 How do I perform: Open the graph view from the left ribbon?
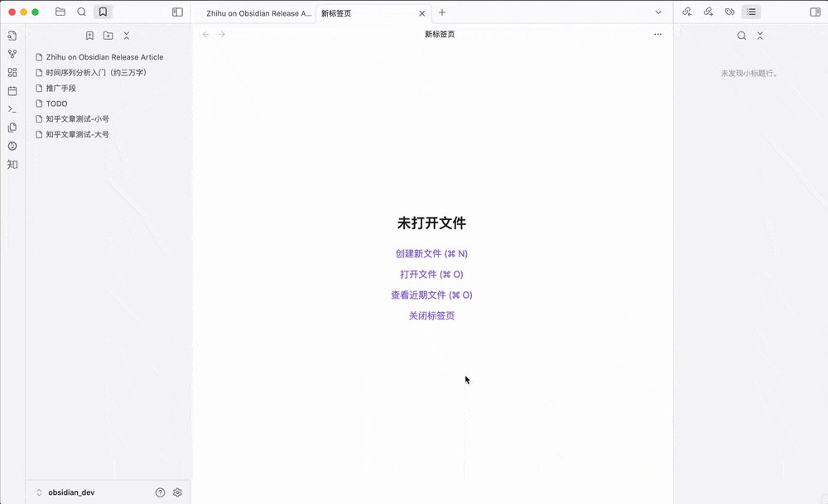coord(12,54)
